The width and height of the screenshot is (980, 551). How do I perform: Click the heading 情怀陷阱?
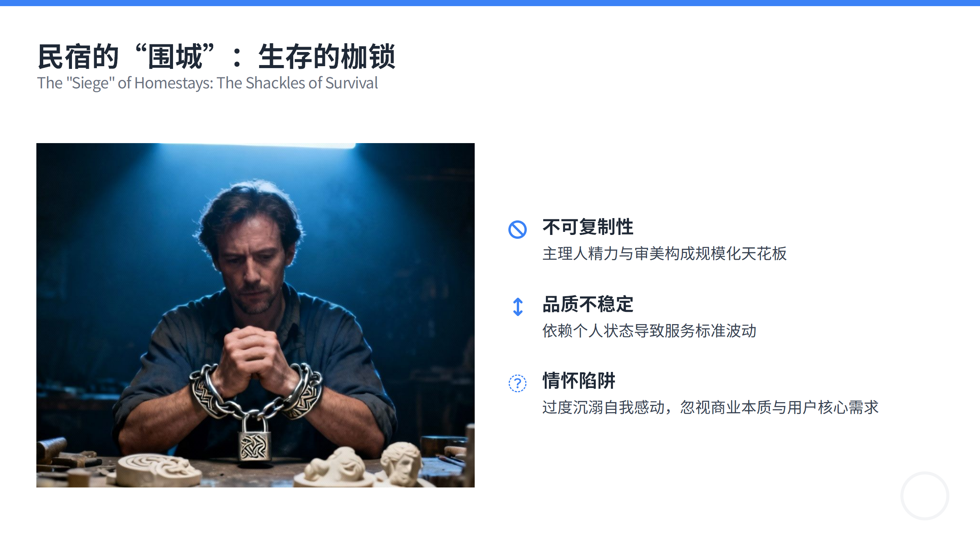(579, 381)
